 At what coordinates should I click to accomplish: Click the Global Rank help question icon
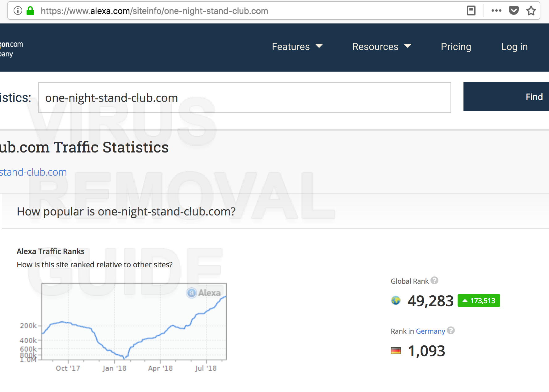click(x=434, y=281)
